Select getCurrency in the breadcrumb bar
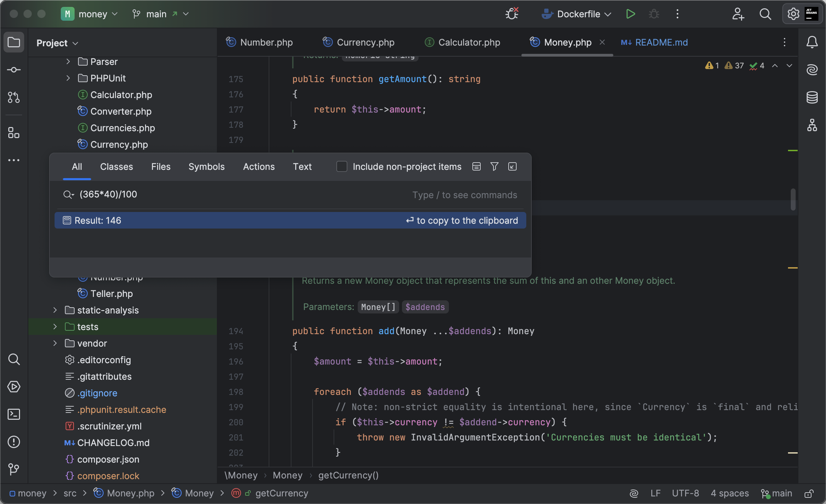Viewport: 826px width, 504px height. click(x=281, y=493)
